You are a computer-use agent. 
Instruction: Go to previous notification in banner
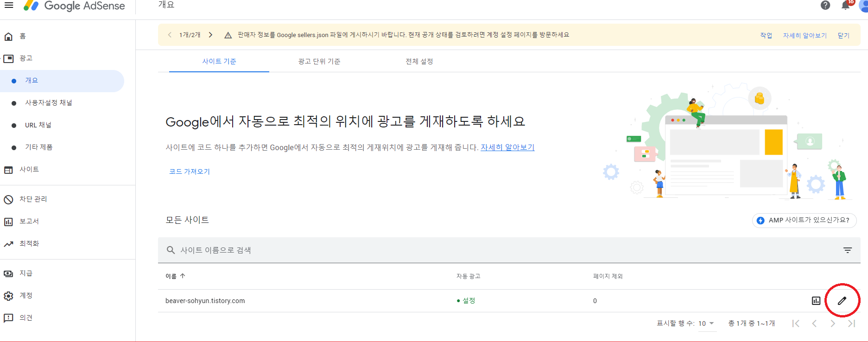point(170,35)
